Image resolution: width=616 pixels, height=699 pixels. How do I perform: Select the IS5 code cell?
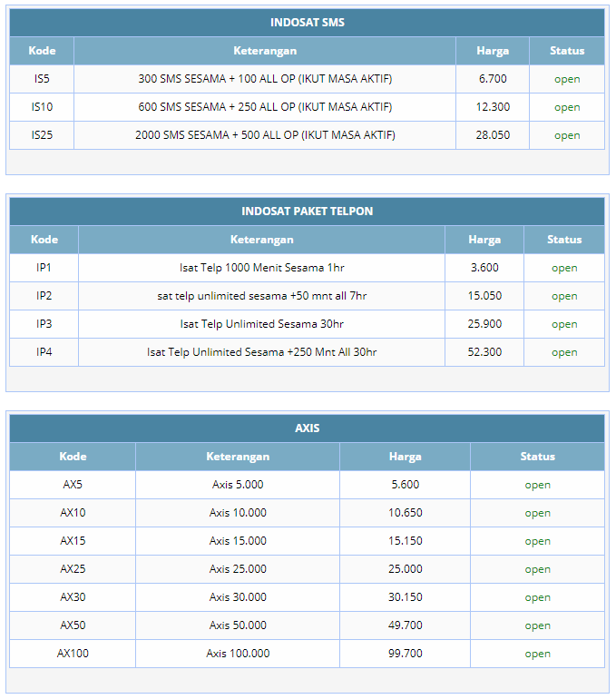[x=42, y=79]
